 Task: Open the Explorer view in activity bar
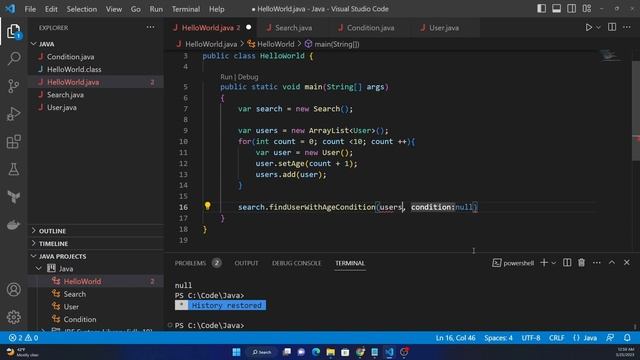(x=13, y=32)
